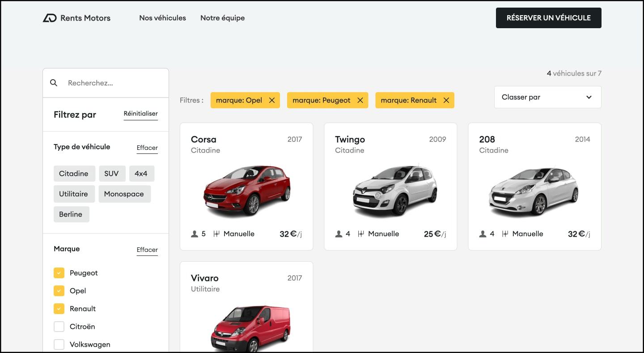
Task: Click the gearbox icon on 208 card
Action: [x=505, y=234]
